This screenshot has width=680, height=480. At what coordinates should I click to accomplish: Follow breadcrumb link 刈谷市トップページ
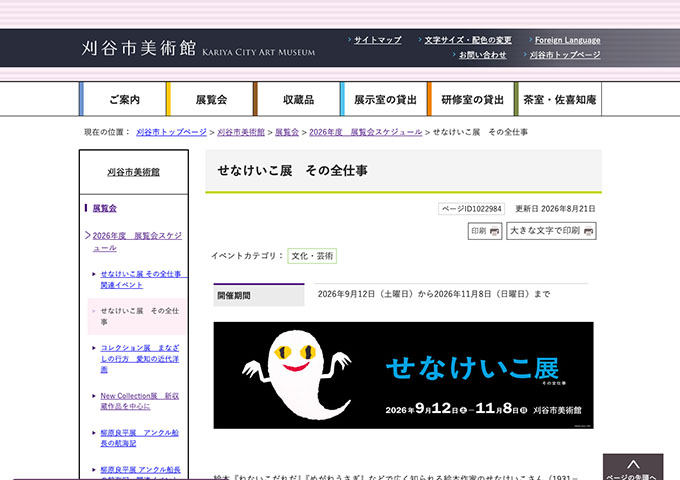click(x=171, y=132)
